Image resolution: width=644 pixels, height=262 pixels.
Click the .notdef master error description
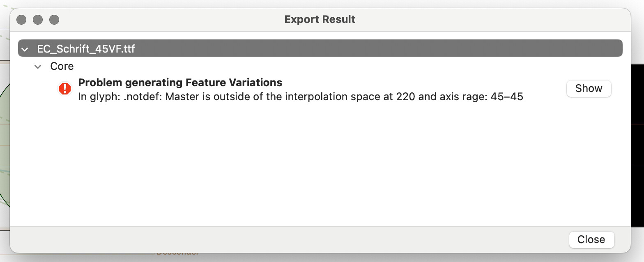click(300, 97)
